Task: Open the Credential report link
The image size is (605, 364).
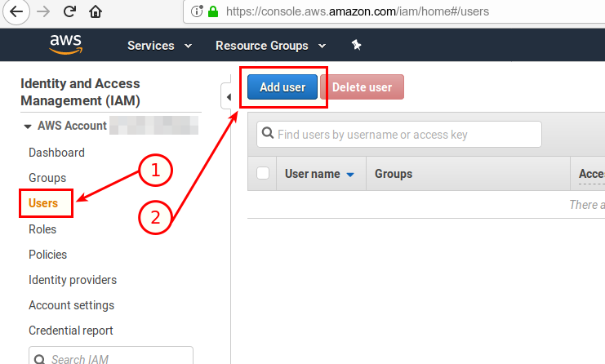Action: (x=71, y=331)
